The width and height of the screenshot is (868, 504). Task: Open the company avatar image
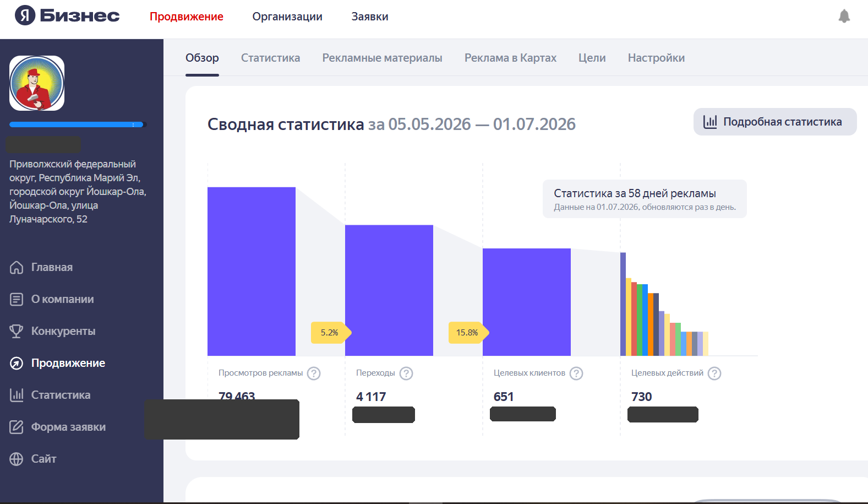(x=37, y=83)
